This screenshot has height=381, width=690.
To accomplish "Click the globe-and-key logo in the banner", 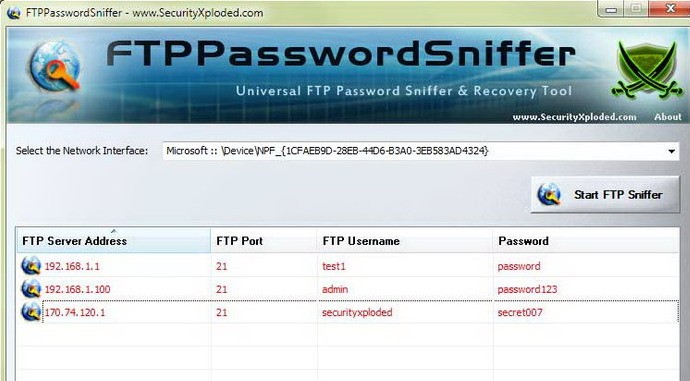I will [56, 66].
